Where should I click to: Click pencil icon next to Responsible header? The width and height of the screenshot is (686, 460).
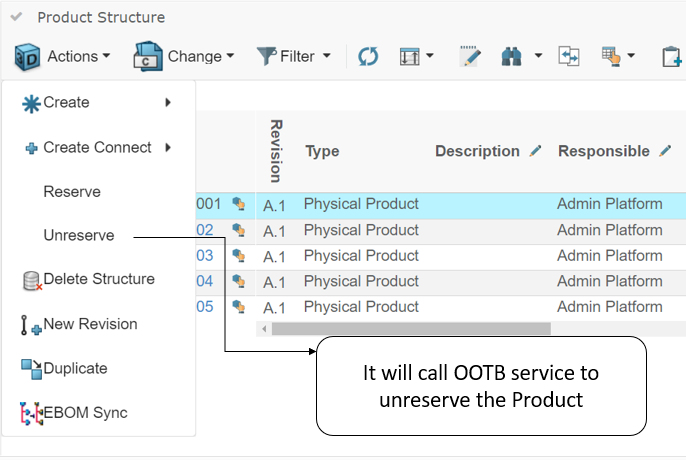[x=666, y=151]
